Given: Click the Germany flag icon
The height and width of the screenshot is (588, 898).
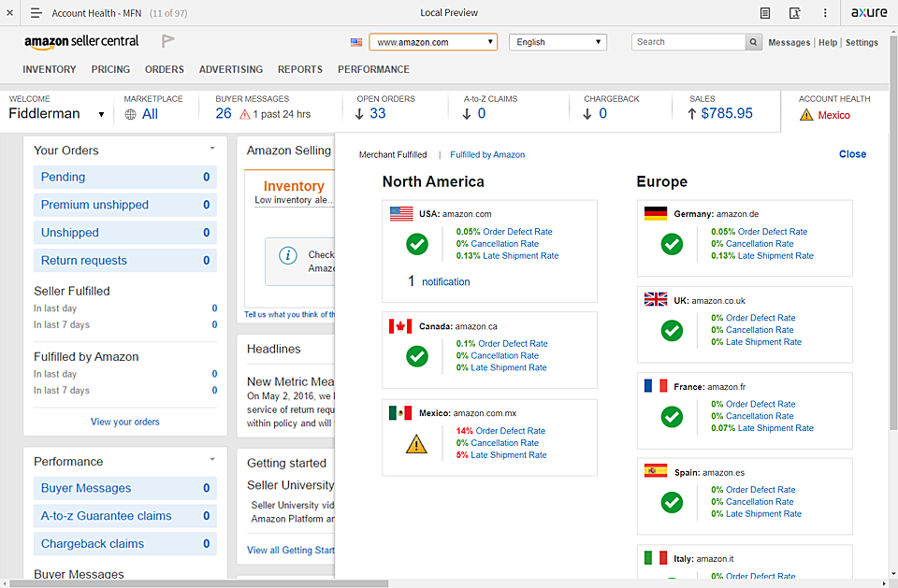Looking at the screenshot, I should 656,213.
